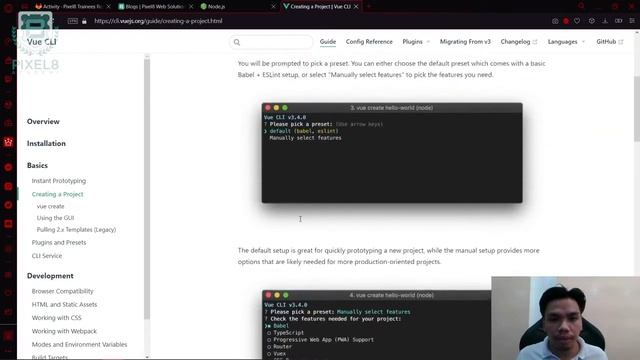Viewport: 640px width, 360px height.
Task: Click the highlighted crown icon in browser sidebar
Action: 8,142
